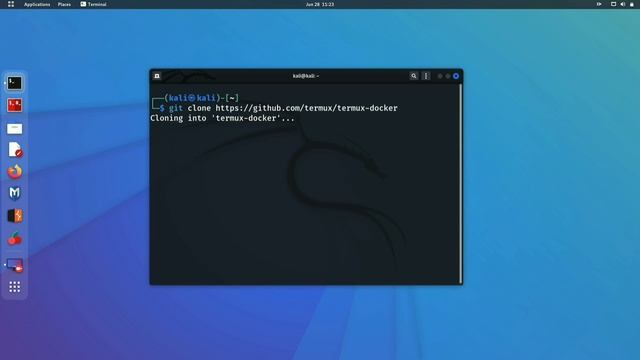Click the lock tray icon
The height and width of the screenshot is (360, 640).
click(x=632, y=4)
